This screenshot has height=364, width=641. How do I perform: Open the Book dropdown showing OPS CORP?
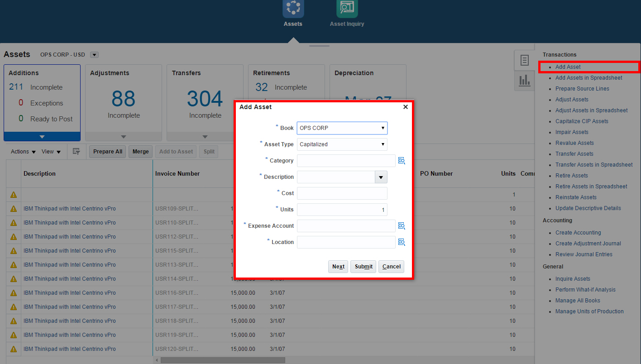(342, 128)
